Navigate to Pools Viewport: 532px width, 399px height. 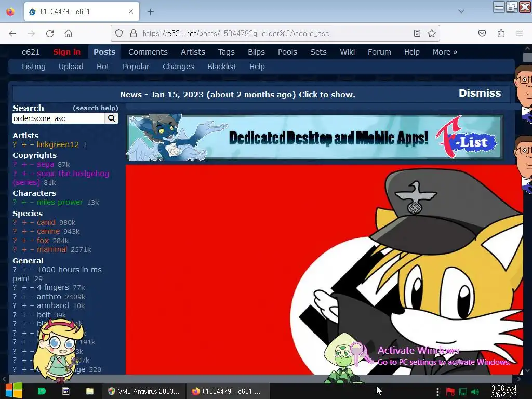click(x=287, y=52)
